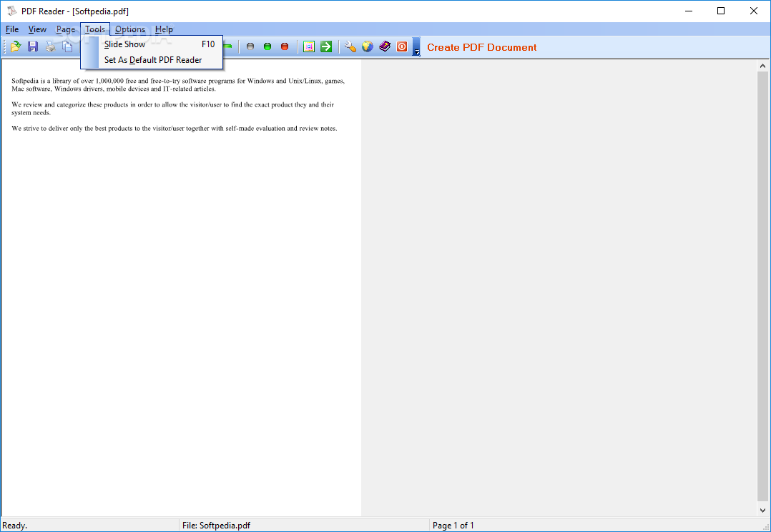The height and width of the screenshot is (532, 771).
Task: Click the Create PDF Document link
Action: [x=481, y=48]
